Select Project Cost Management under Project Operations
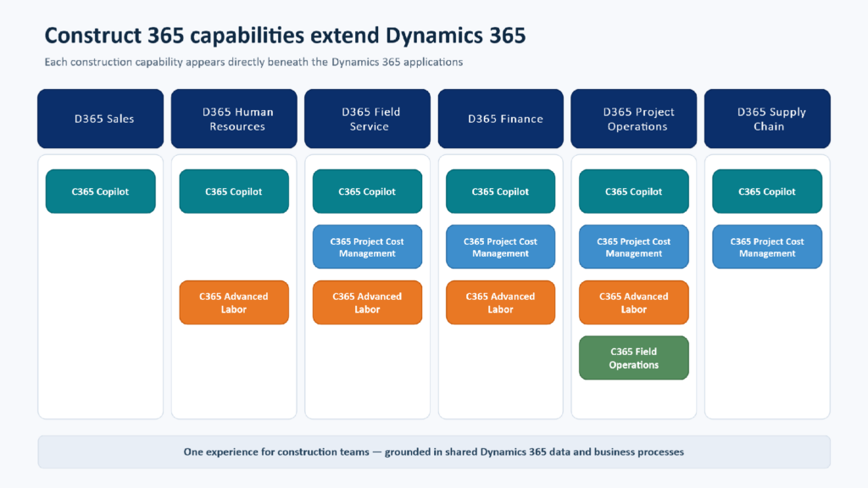The image size is (868, 488). pos(634,247)
